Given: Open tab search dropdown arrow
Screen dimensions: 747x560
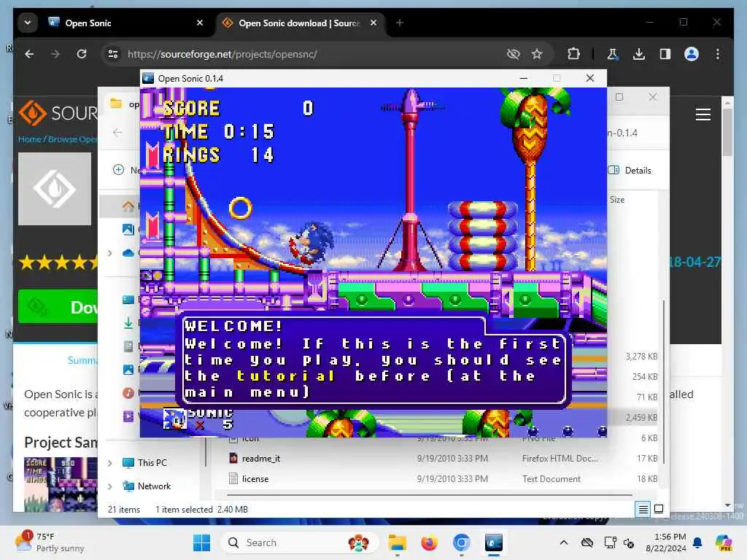Looking at the screenshot, I should [x=28, y=23].
